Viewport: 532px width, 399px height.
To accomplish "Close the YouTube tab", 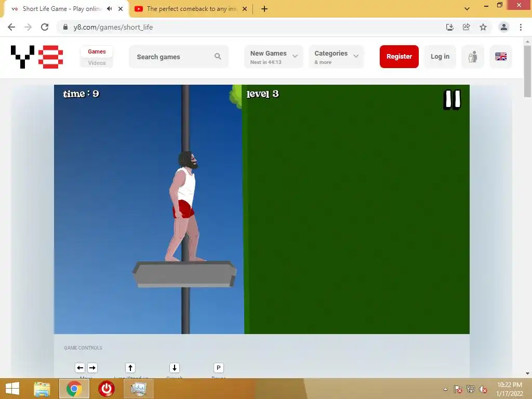I will (x=245, y=9).
